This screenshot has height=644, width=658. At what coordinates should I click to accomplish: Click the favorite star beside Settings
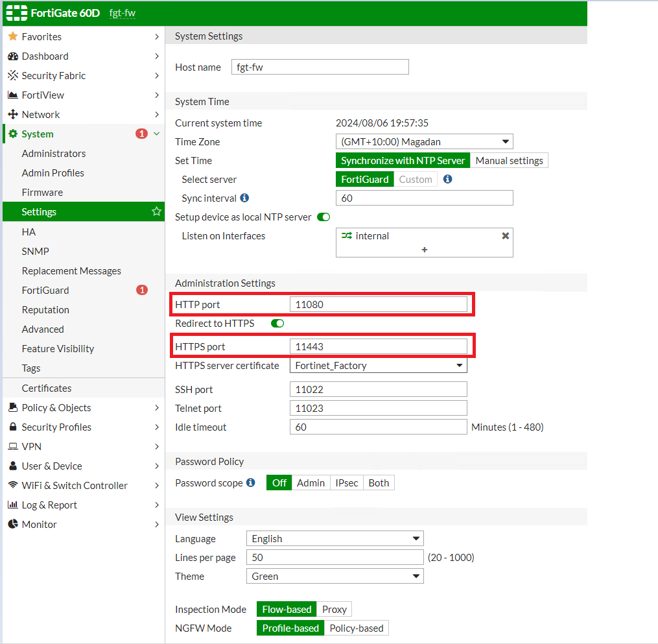point(156,211)
